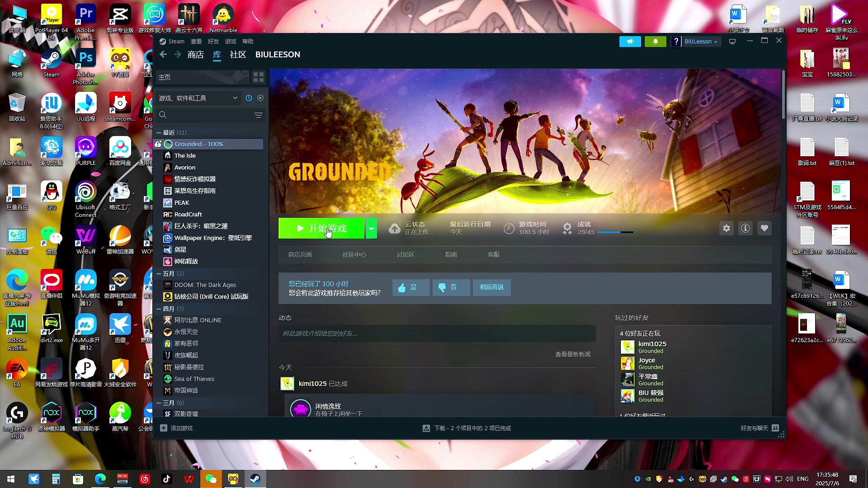Click Add a Game at bottom
Image resolution: width=868 pixels, height=488 pixels.
point(176,428)
